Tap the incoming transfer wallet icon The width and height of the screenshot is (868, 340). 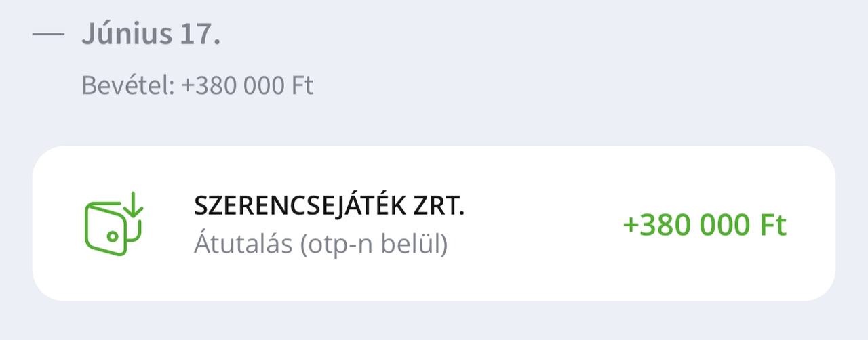113,224
